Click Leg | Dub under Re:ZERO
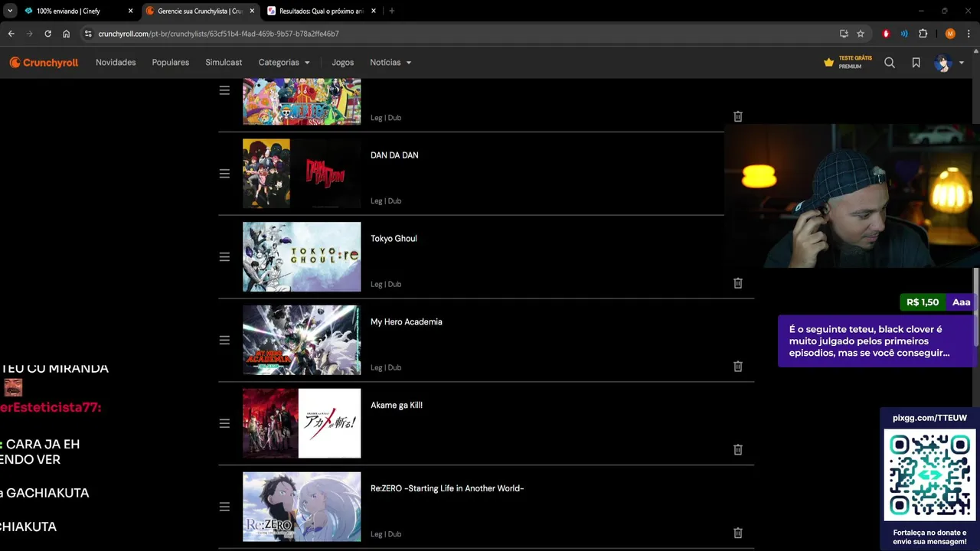This screenshot has height=551, width=980. pos(386,534)
